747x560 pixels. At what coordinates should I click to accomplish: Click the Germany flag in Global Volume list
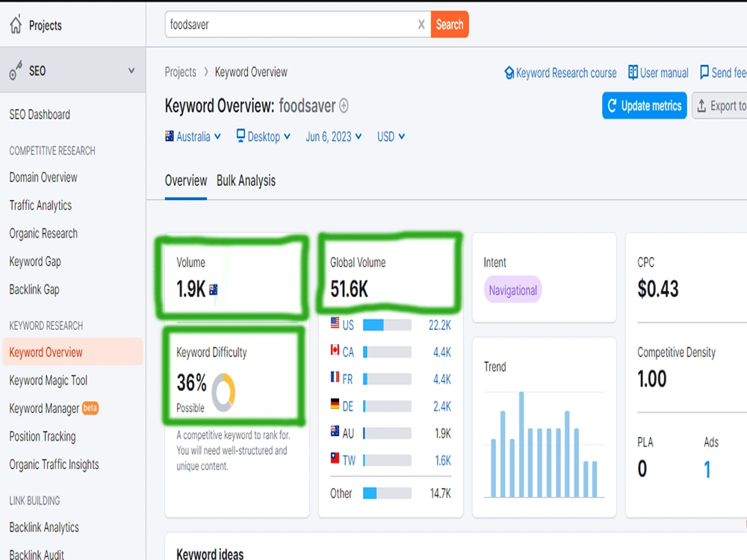[335, 404]
